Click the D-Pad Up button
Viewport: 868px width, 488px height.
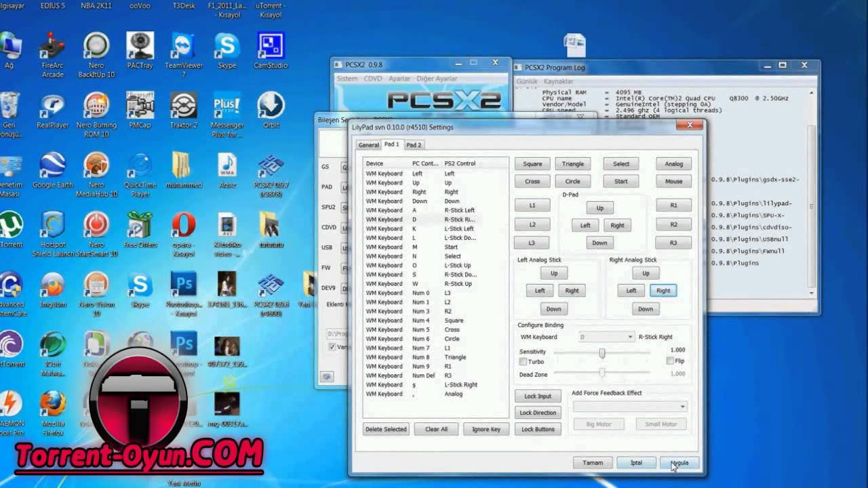tap(600, 208)
